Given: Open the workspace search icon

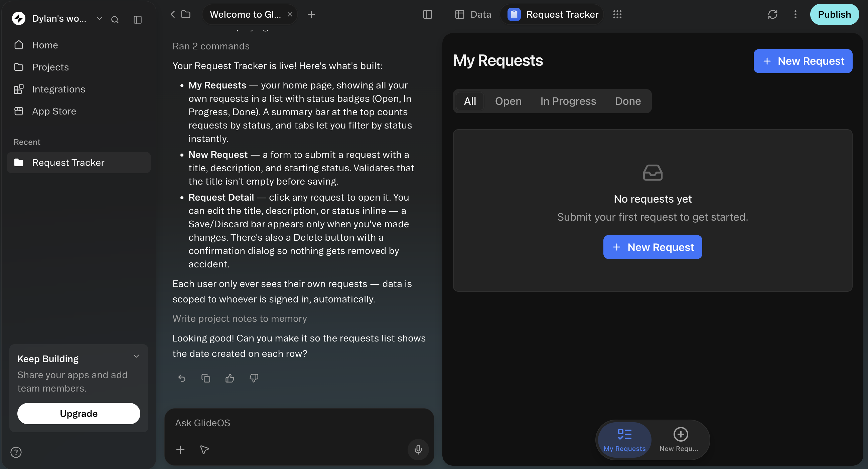Looking at the screenshot, I should click(115, 19).
